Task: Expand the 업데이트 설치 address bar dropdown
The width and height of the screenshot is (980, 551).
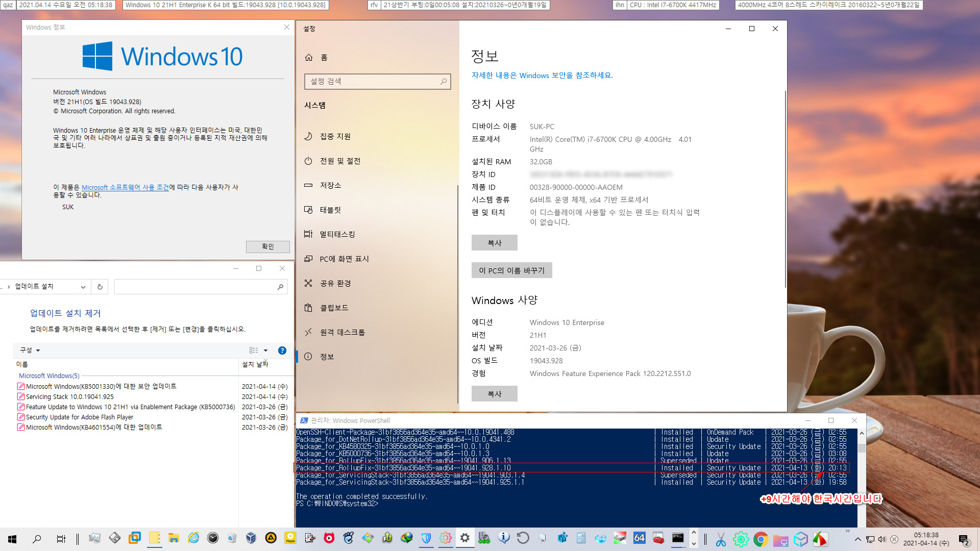Action: pos(83,287)
